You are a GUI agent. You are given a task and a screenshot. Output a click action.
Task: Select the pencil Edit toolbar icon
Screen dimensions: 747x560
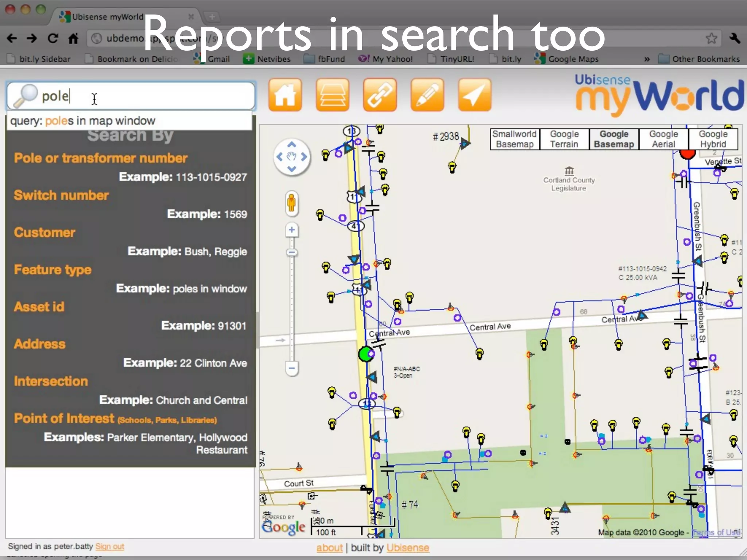coord(427,95)
